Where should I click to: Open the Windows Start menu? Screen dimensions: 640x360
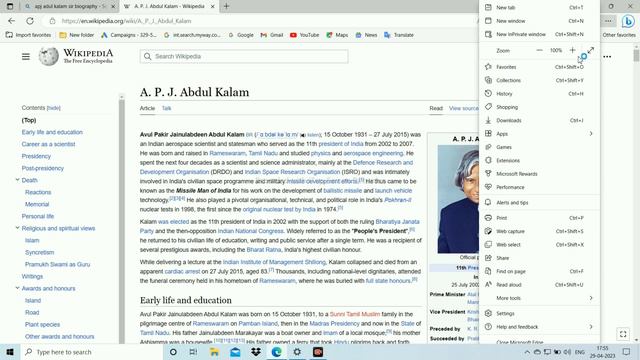10,352
